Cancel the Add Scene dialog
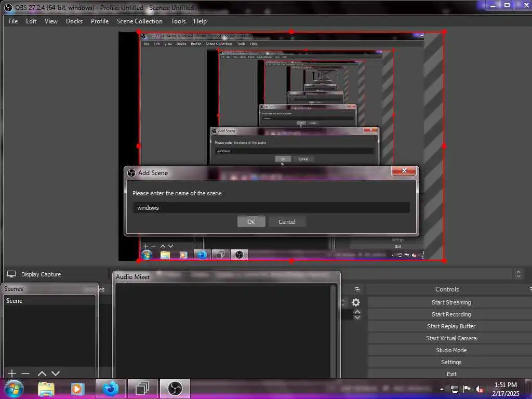 tap(287, 221)
